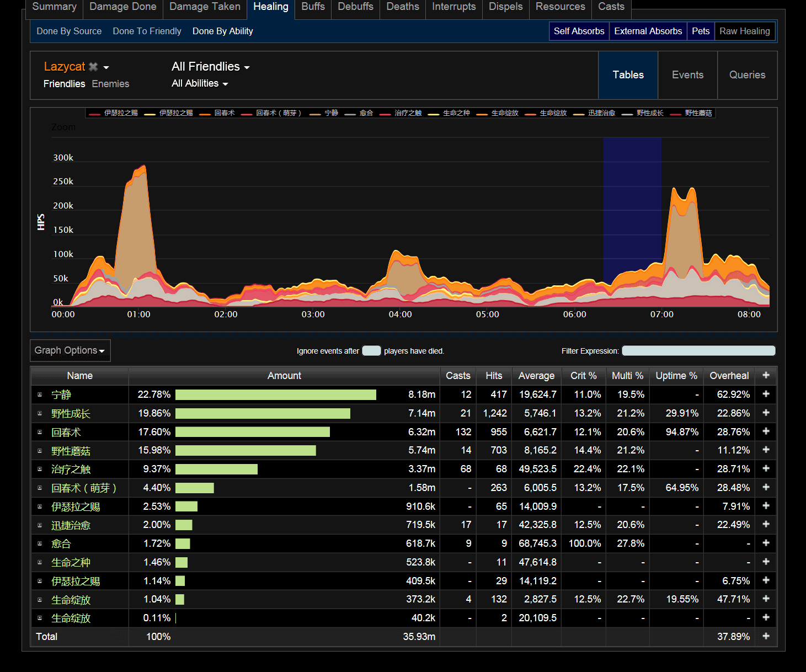Click the spell icon beside 回春术 at 17.60%
The width and height of the screenshot is (806, 672).
[x=40, y=432]
